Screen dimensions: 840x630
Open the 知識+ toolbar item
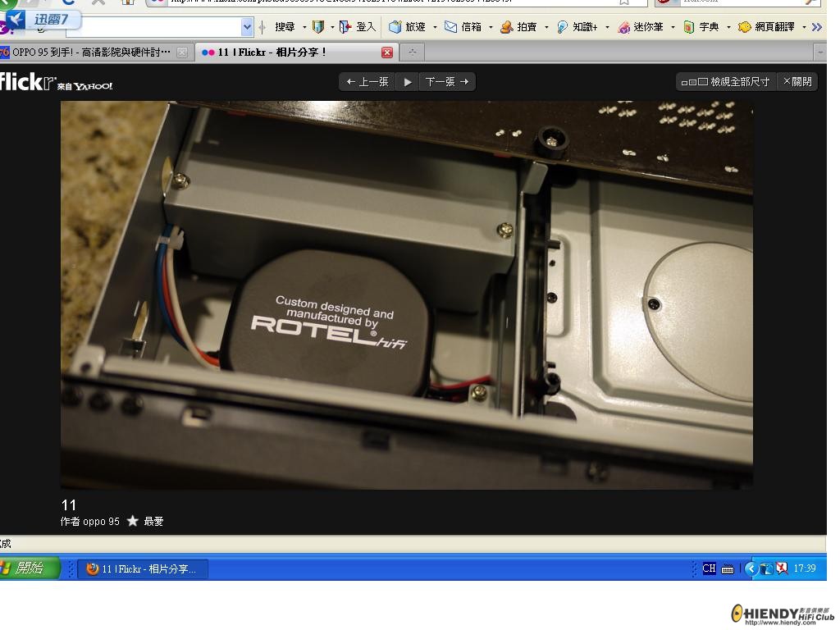click(x=577, y=27)
